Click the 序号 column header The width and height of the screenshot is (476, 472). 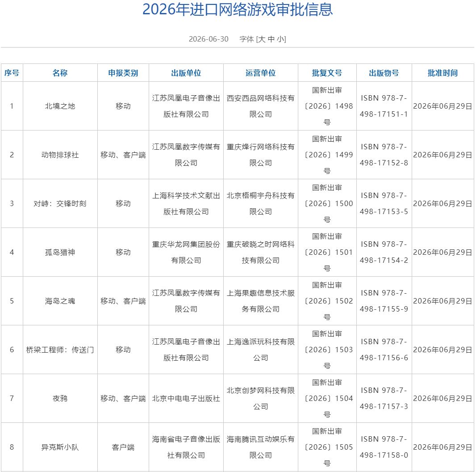pos(12,73)
